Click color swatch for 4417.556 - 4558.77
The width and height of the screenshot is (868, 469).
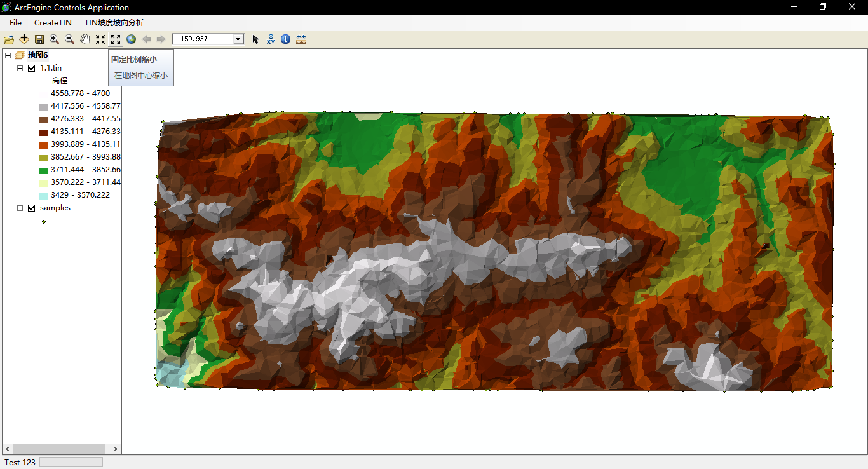(x=44, y=107)
